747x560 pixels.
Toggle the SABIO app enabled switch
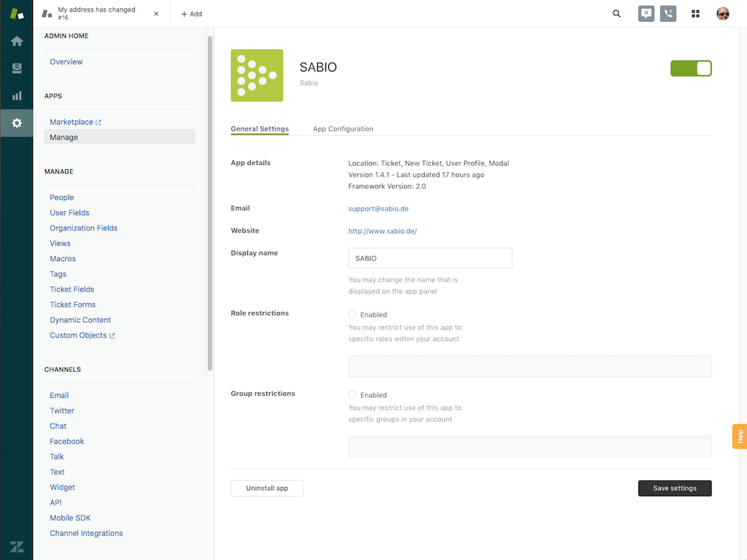(x=690, y=69)
